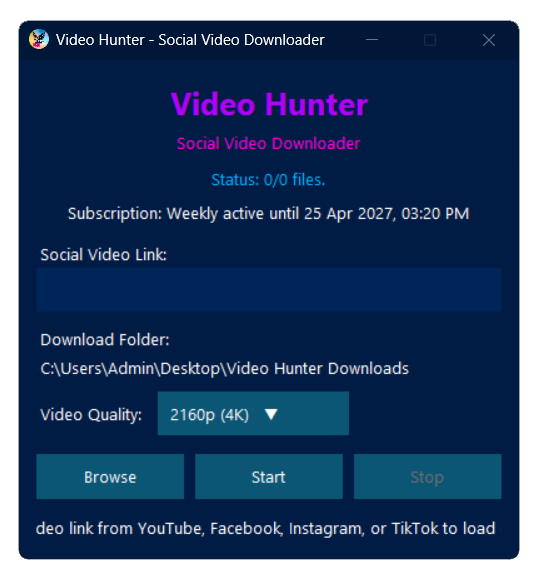The width and height of the screenshot is (538, 580).
Task: Open the Video Quality dropdown showing 2160p (4K)
Action: pyautogui.click(x=253, y=414)
